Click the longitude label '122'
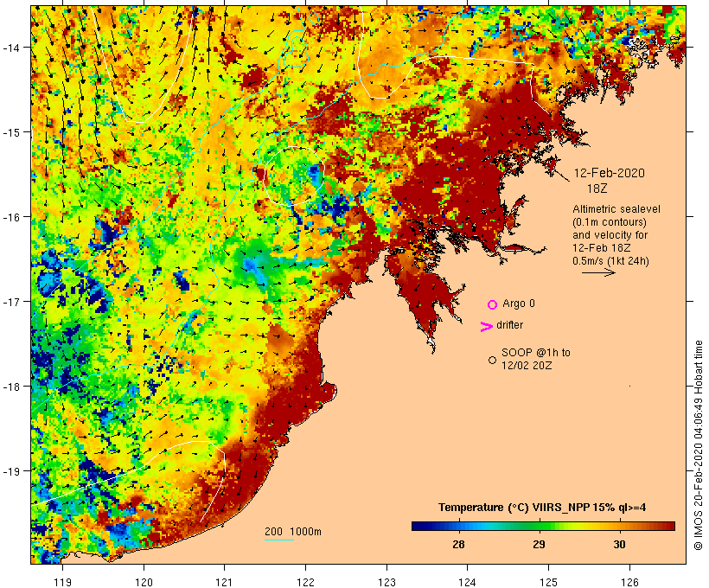709x588 pixels. click(306, 583)
